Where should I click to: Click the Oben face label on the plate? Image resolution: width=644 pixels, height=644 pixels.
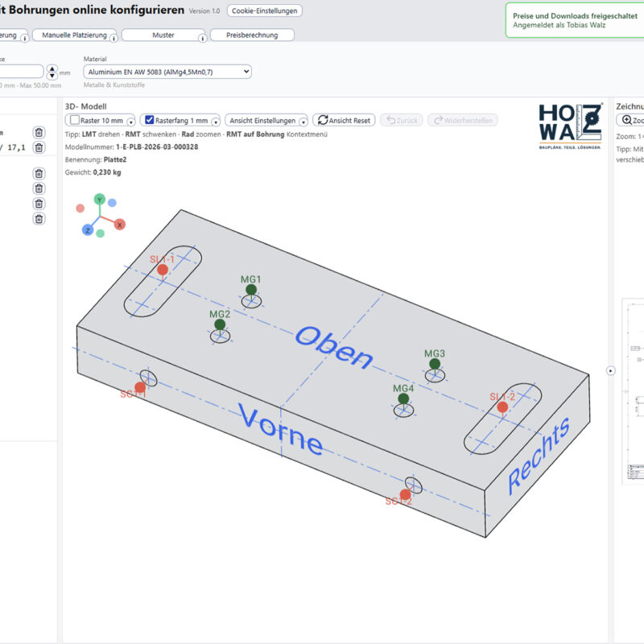point(334,347)
